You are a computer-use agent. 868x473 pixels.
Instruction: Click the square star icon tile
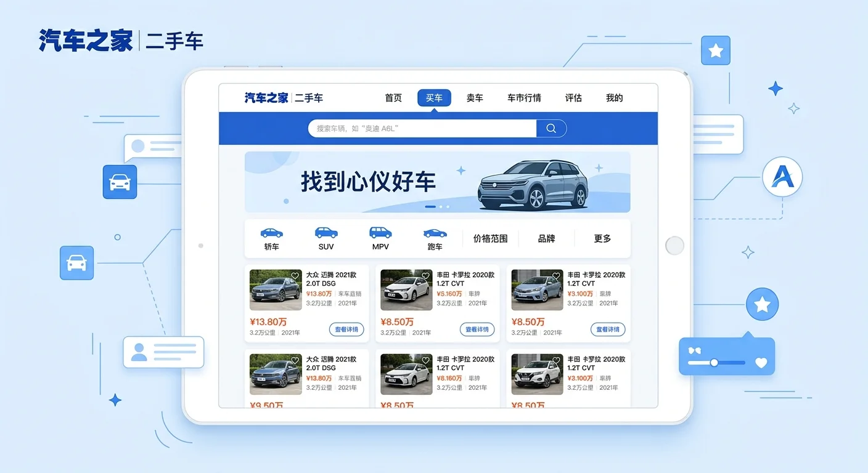(x=716, y=51)
